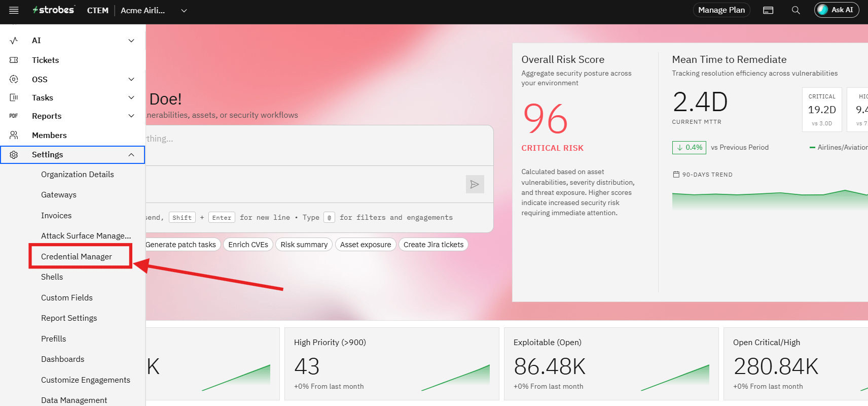Click the AI sidebar icon
868x406 pixels.
[14, 41]
